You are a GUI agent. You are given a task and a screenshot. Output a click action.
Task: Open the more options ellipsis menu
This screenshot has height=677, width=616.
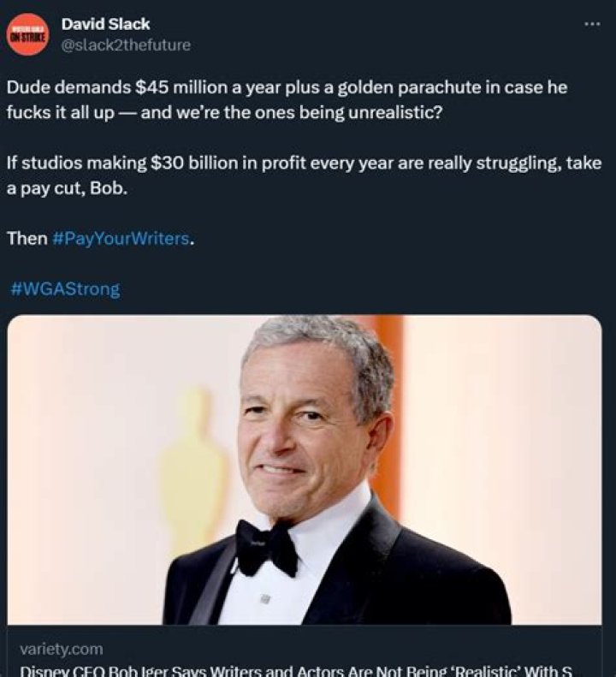point(592,24)
